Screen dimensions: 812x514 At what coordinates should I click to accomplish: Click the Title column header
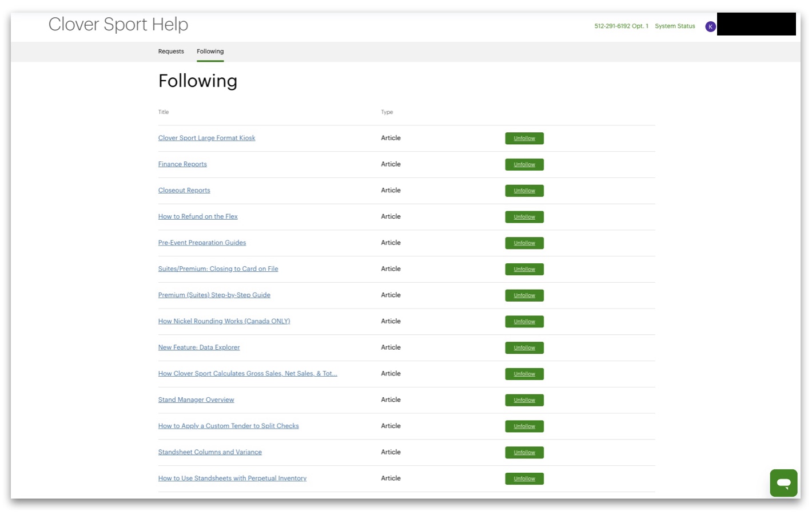[164, 112]
